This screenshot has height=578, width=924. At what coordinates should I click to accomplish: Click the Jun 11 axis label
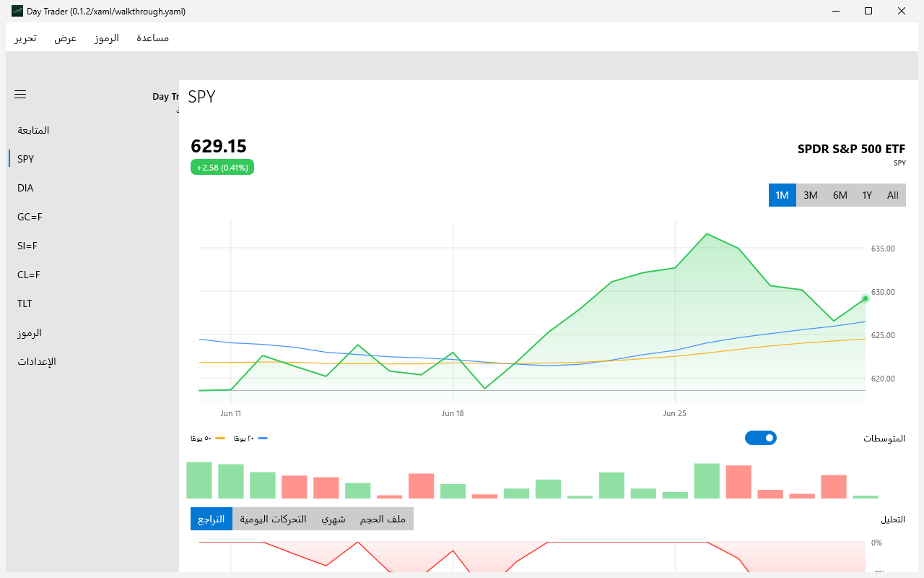pyautogui.click(x=231, y=413)
